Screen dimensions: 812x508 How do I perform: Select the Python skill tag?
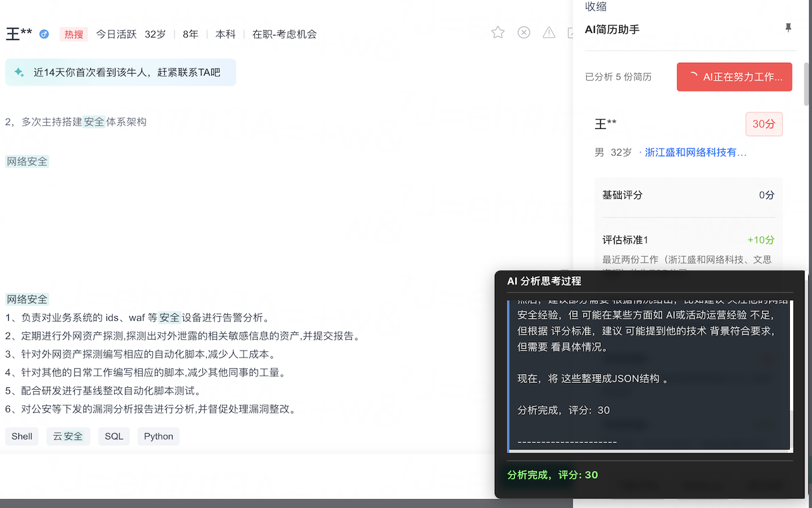coord(158,436)
